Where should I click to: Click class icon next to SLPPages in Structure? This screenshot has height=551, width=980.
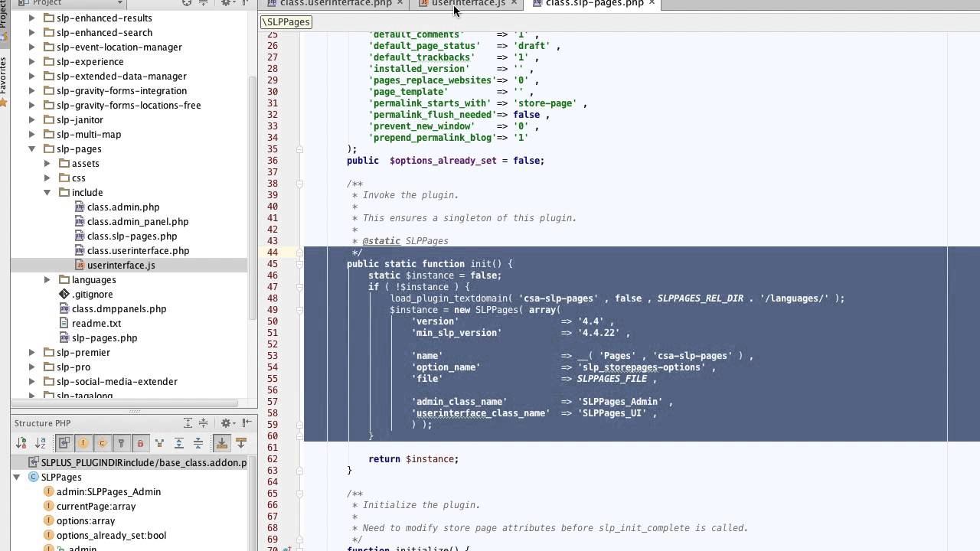click(33, 477)
